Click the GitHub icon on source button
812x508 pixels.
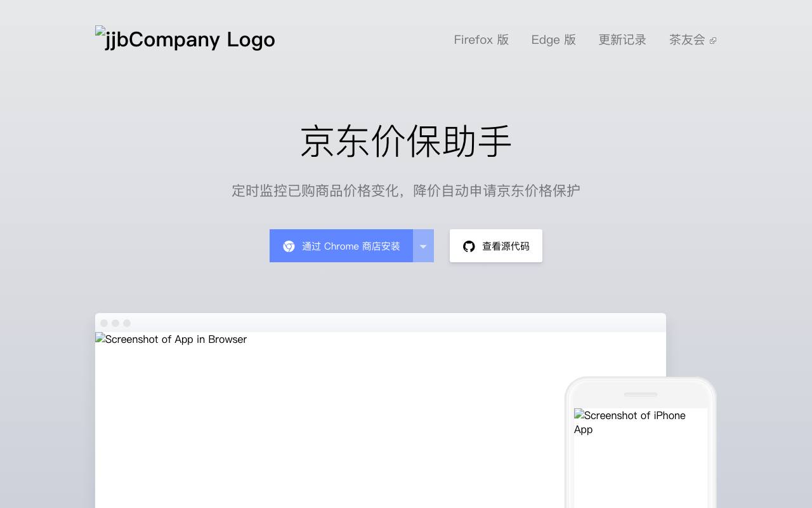click(469, 246)
